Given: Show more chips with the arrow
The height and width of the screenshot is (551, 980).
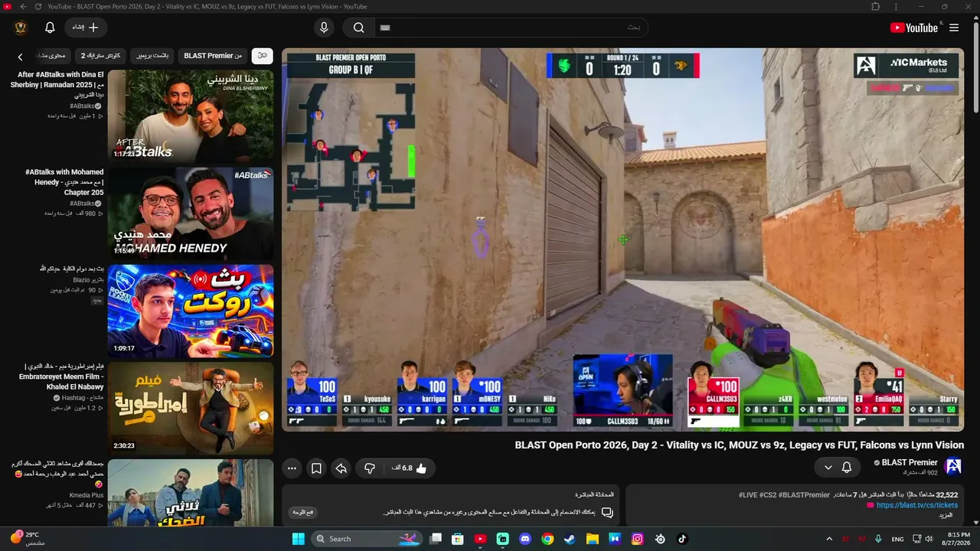Looking at the screenshot, I should coord(21,57).
